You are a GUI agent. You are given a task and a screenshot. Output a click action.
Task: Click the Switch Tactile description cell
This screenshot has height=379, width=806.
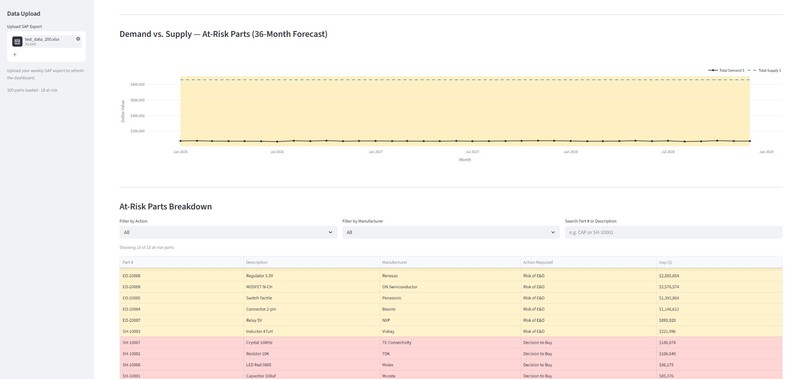312,298
